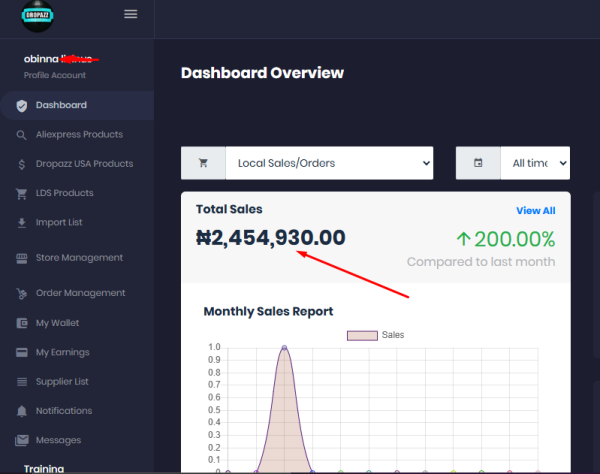Screen dimensions: 600x474
Task: Click the sales chart peak data point
Action: point(284,348)
